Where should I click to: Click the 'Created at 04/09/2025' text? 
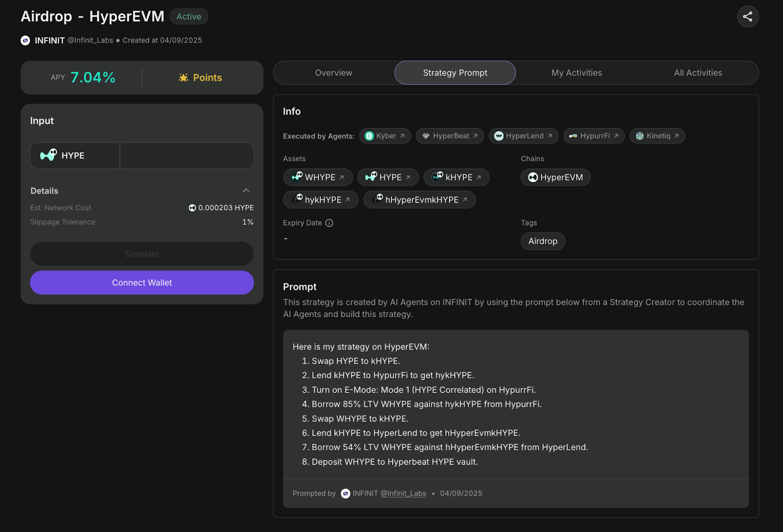click(x=162, y=41)
